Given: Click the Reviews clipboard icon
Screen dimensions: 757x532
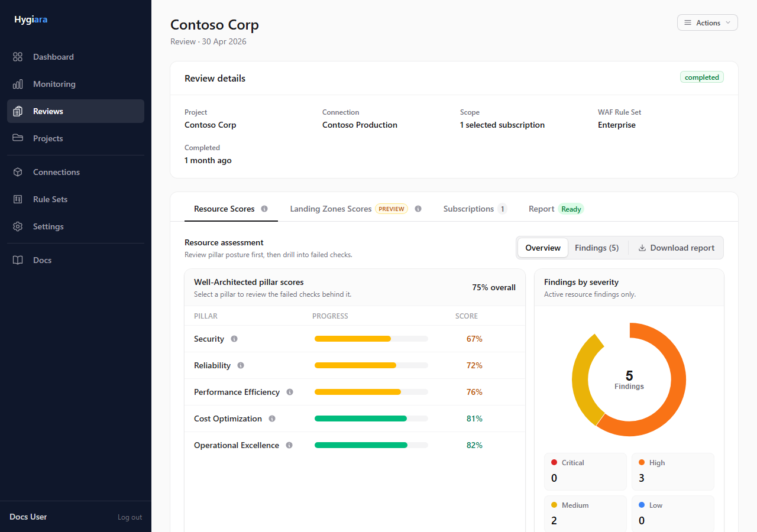Looking at the screenshot, I should pos(18,111).
